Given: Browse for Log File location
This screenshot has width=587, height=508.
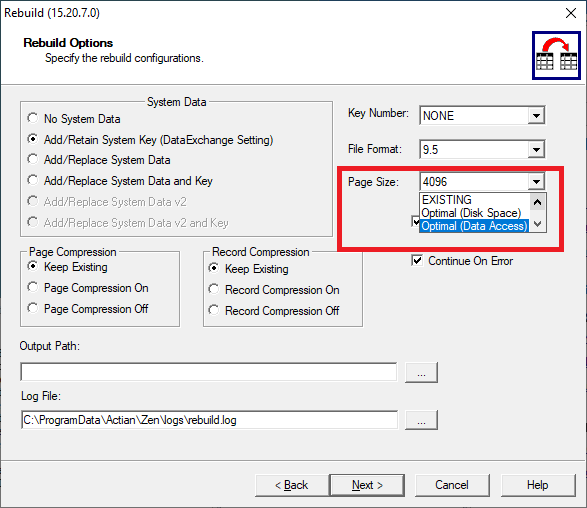Looking at the screenshot, I should 421,420.
